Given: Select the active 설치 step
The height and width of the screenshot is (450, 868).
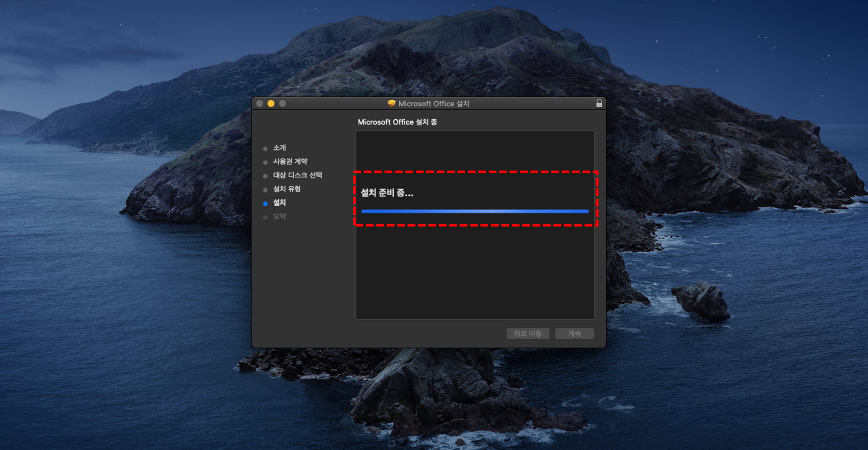Looking at the screenshot, I should [279, 203].
